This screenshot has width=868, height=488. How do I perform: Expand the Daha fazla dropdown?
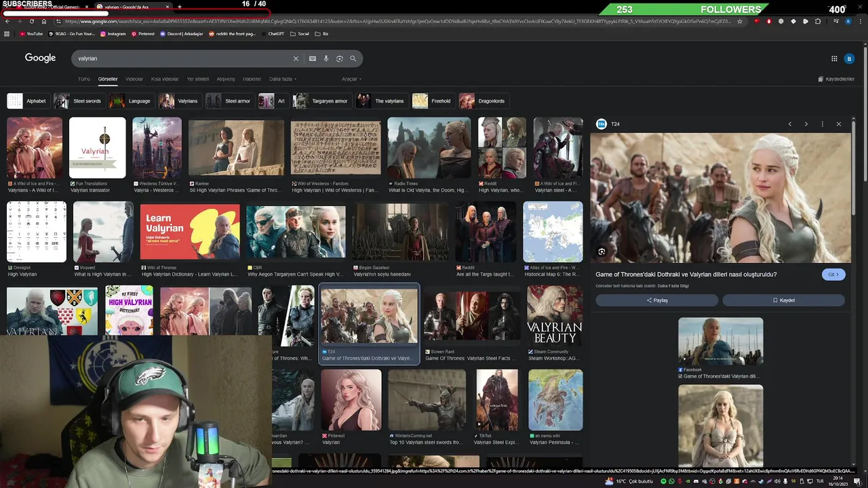click(283, 79)
